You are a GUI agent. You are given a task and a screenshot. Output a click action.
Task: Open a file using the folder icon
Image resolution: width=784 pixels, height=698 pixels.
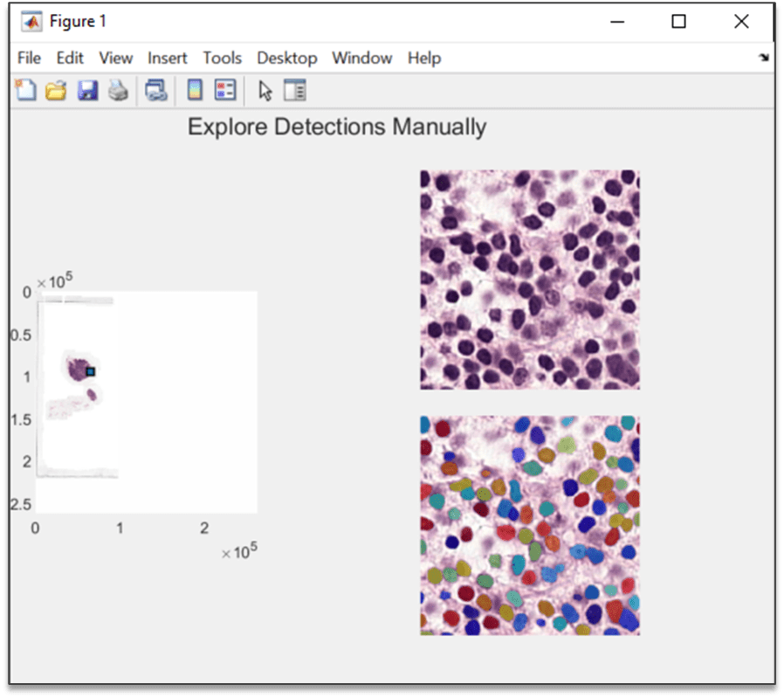[x=56, y=90]
